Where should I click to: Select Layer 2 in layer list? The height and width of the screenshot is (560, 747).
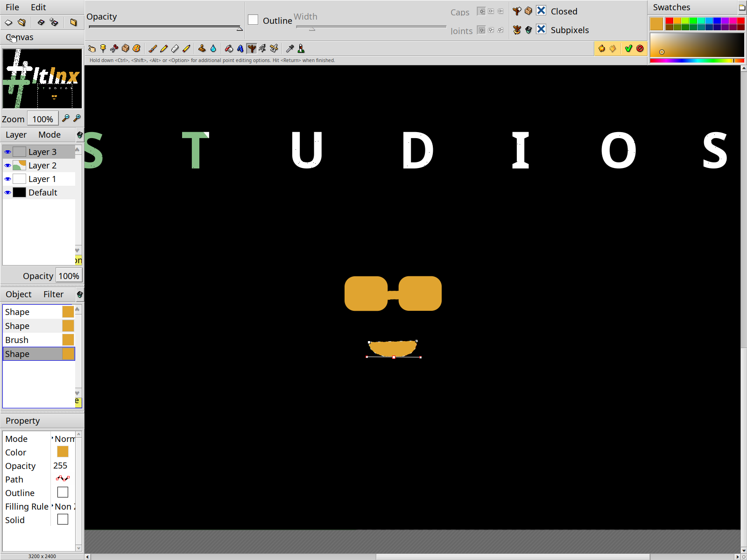[x=39, y=165]
